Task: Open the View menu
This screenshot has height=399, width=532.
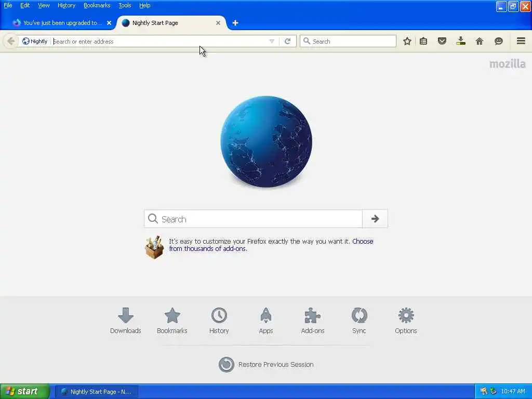Action: [44, 5]
